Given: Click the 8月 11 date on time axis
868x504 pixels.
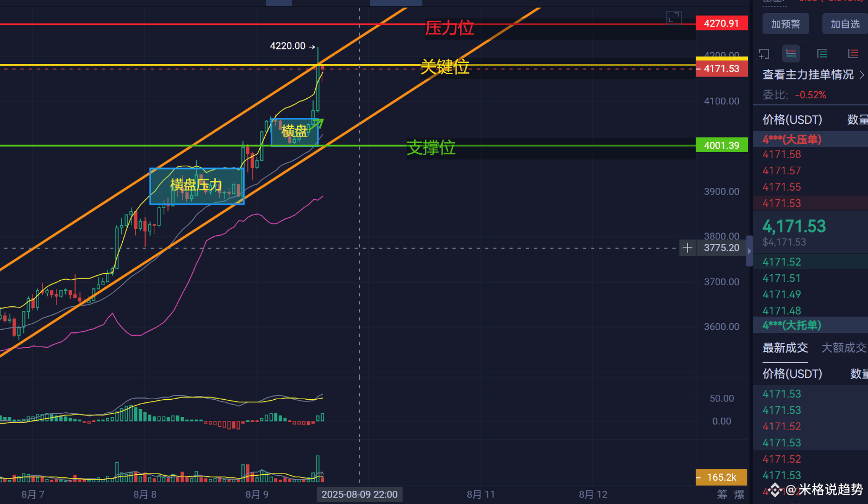Looking at the screenshot, I should click(x=481, y=494).
